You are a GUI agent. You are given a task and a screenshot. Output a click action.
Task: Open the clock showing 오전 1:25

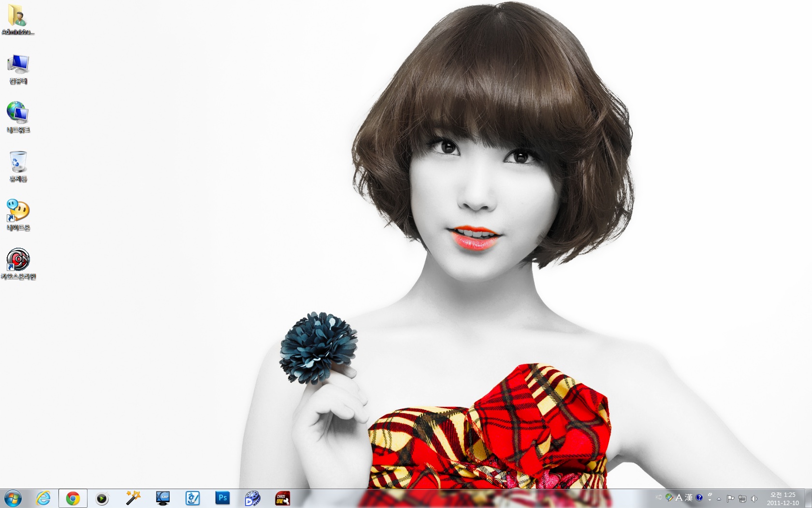tap(783, 499)
